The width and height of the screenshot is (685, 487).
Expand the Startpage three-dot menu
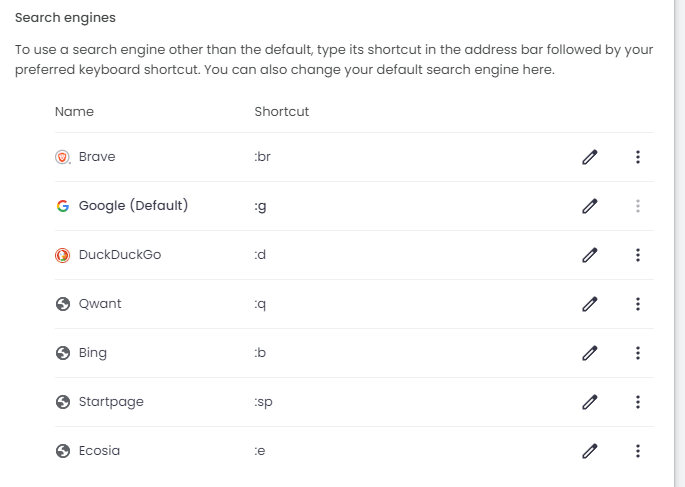(x=638, y=402)
